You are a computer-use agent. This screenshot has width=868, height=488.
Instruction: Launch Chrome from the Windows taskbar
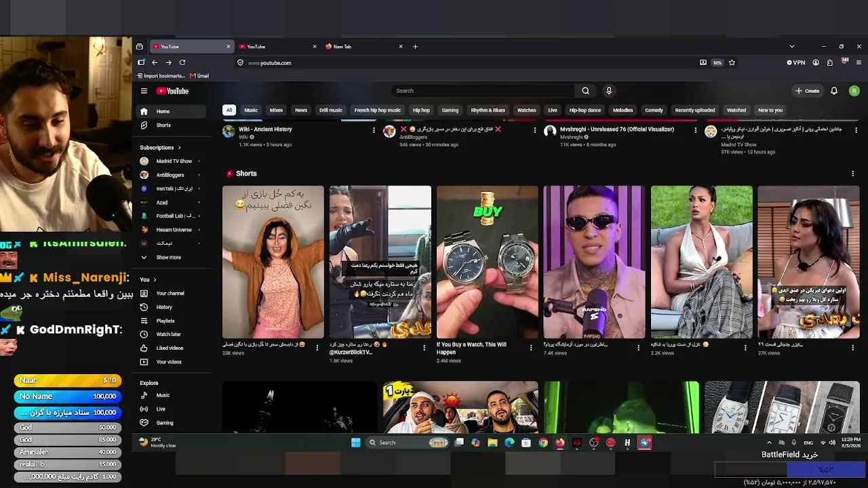point(543,443)
